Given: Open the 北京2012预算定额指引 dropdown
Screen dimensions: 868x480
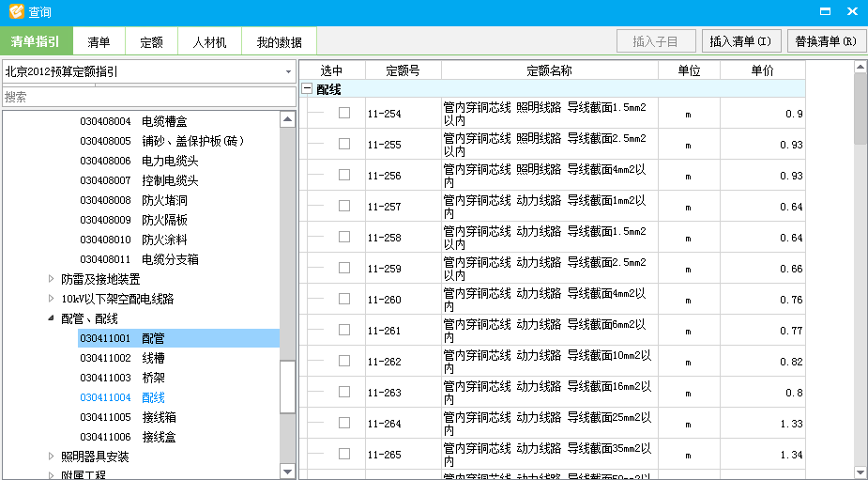Looking at the screenshot, I should click(288, 72).
